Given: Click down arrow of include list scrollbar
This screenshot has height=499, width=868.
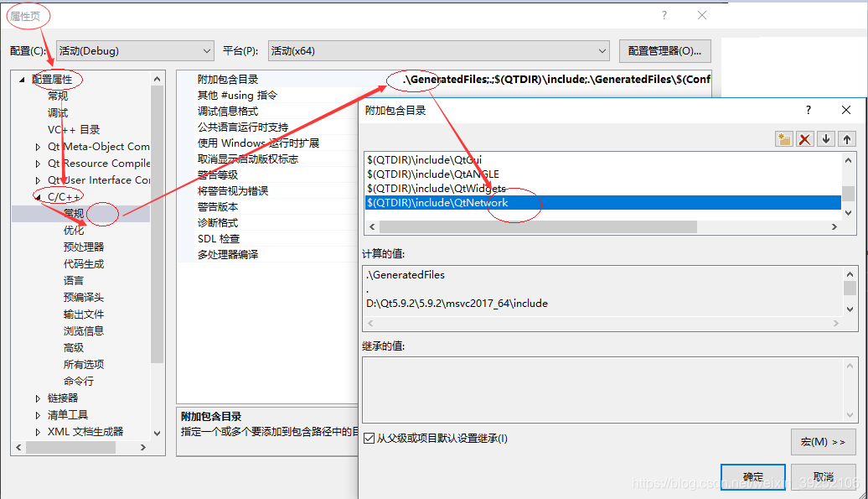Looking at the screenshot, I should [x=848, y=213].
